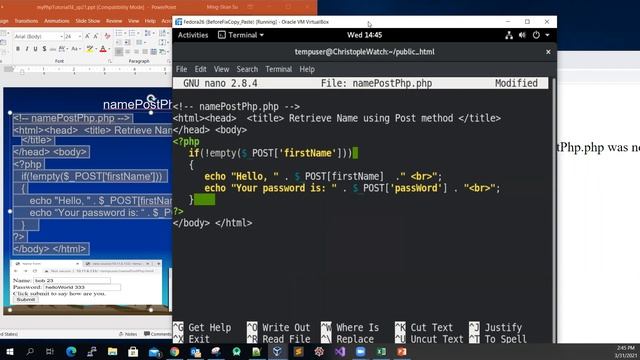Click the 'Write Out' nano shortcut text
The image size is (640, 360).
coord(286,327)
